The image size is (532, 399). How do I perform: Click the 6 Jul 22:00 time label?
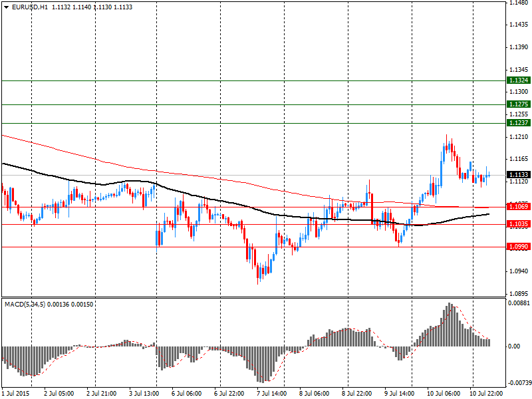tap(229, 394)
